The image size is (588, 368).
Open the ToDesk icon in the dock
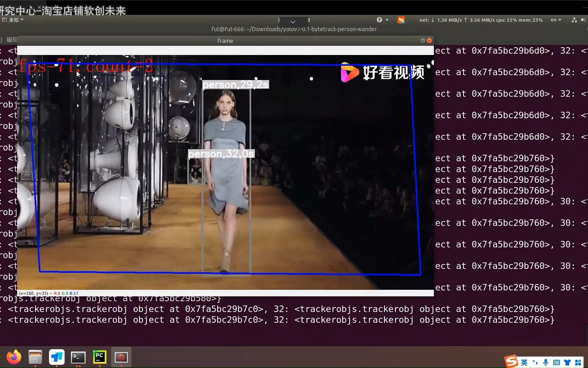(x=57, y=357)
